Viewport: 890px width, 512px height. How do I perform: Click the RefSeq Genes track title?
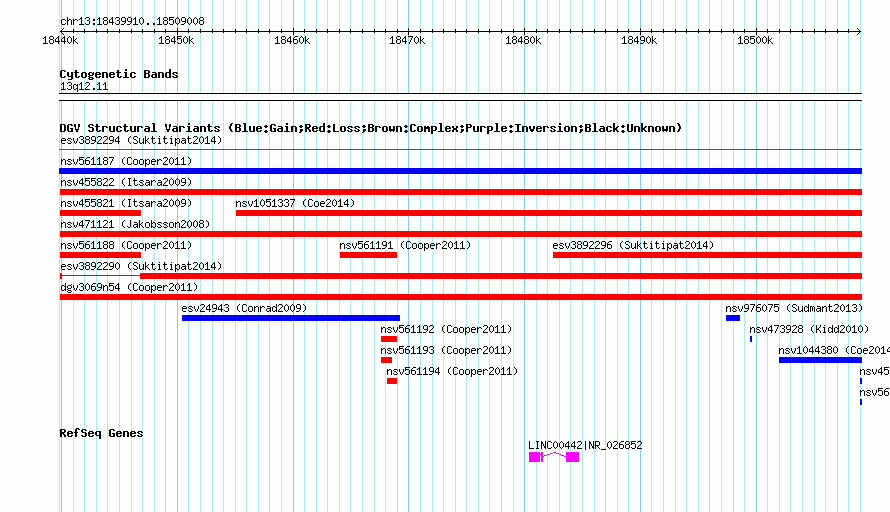101,433
